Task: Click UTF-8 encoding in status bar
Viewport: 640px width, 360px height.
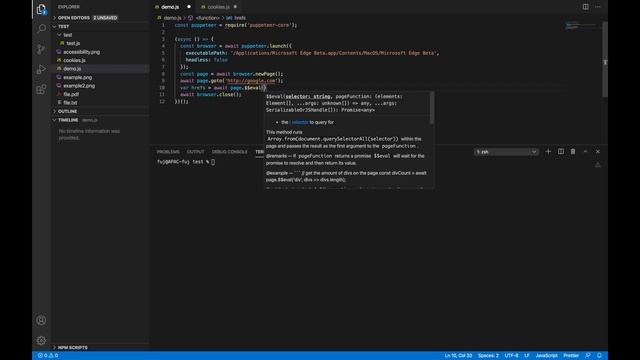Action: click(x=511, y=356)
